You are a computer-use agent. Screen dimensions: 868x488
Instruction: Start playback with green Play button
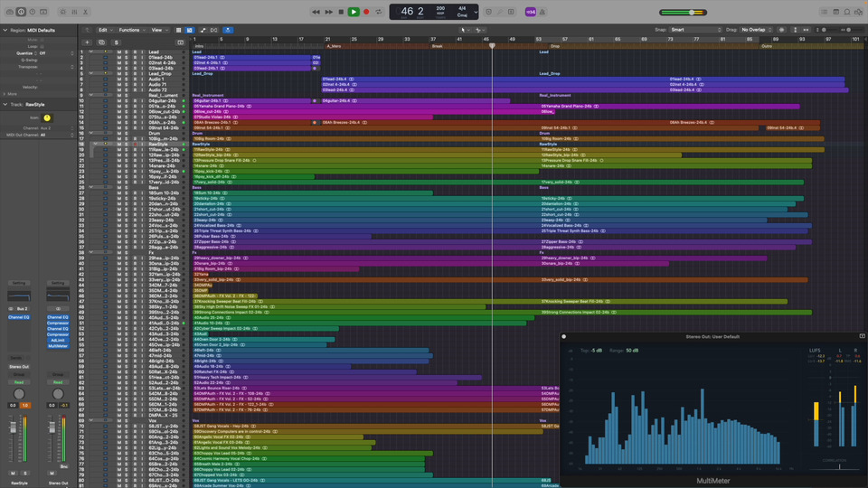click(x=354, y=12)
